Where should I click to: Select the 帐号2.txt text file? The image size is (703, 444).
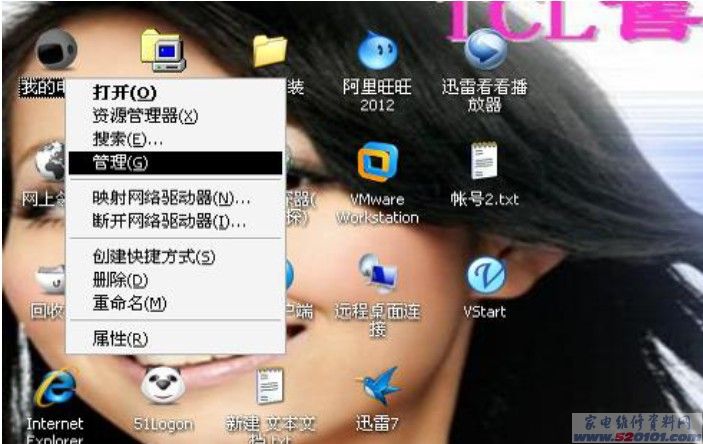coord(485,163)
